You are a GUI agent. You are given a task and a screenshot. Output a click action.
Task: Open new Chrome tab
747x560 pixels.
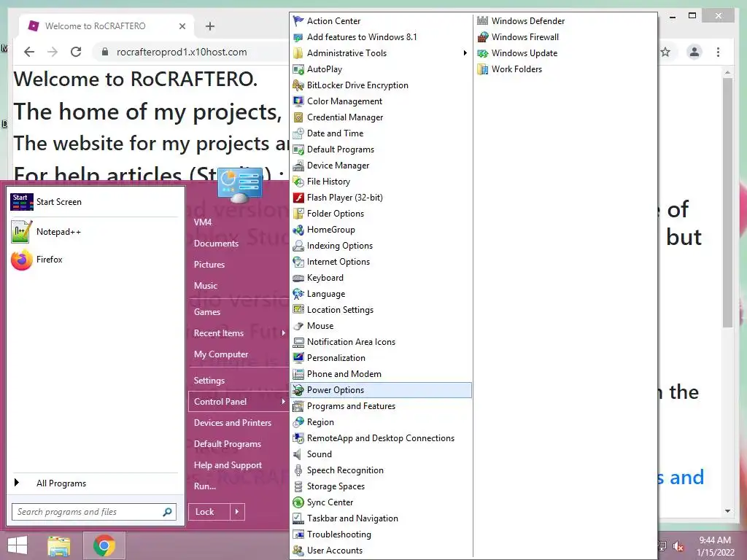click(x=209, y=26)
